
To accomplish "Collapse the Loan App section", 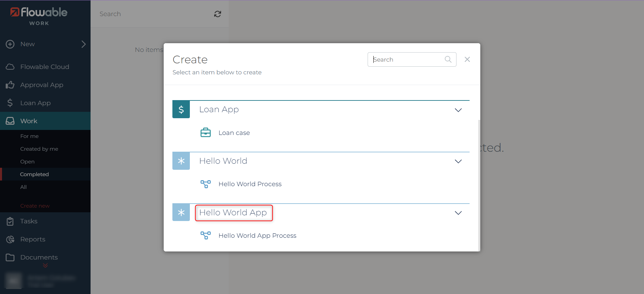I will pyautogui.click(x=458, y=110).
